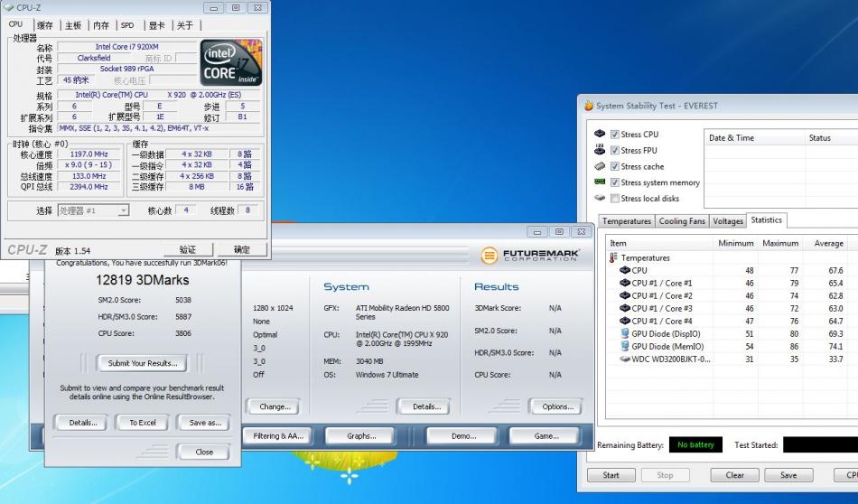Screen dimensions: 858x504
Task: Switch to the Temperatures tab in EVEREST
Action: tap(626, 221)
